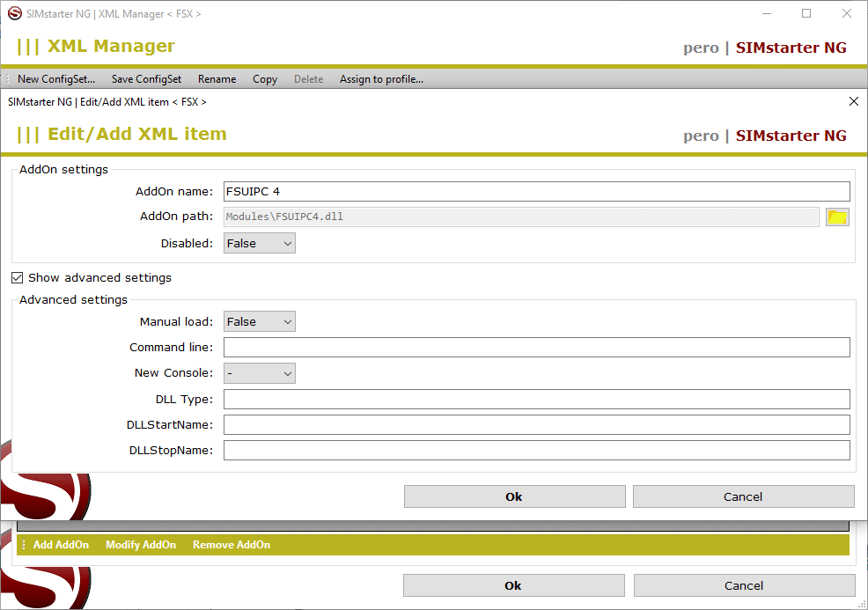Open Assign to profile... option
This screenshot has width=868, height=610.
pyautogui.click(x=381, y=79)
